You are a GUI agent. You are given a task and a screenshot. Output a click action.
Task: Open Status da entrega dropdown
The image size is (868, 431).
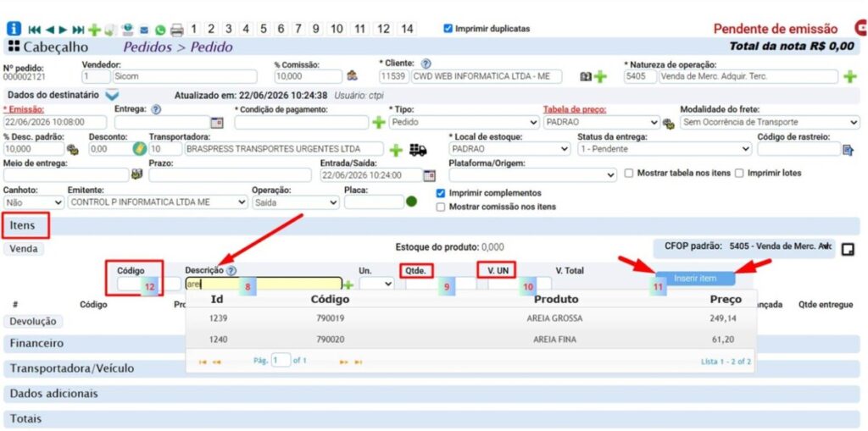(665, 149)
